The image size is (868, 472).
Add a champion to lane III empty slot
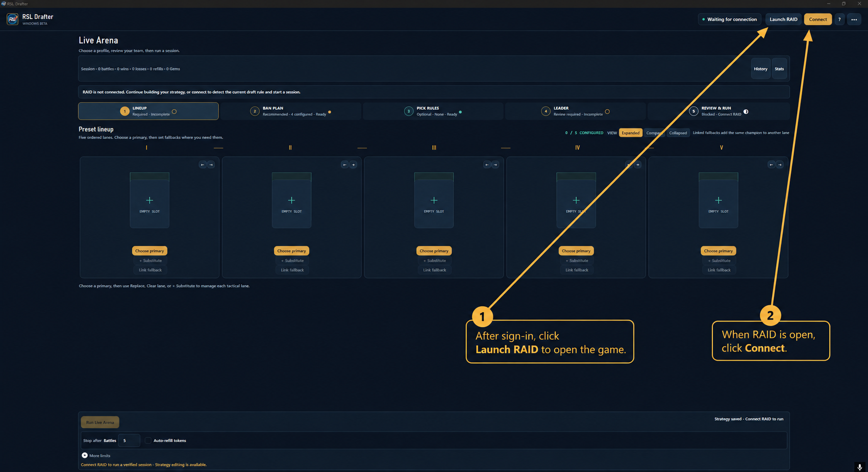[x=434, y=201]
